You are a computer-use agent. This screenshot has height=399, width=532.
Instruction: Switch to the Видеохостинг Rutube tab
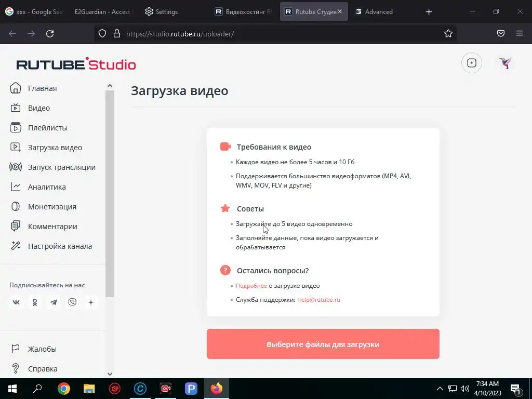click(x=244, y=11)
